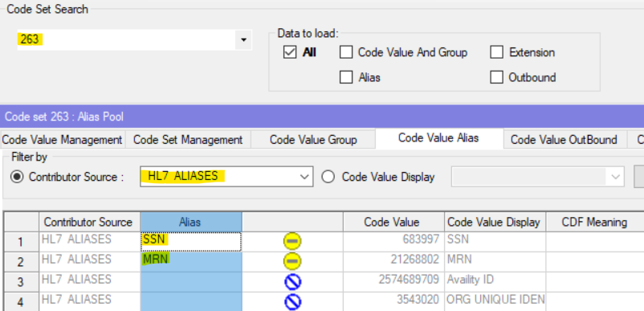Click code value 2574689709
This screenshot has width=644, height=311.
393,282
